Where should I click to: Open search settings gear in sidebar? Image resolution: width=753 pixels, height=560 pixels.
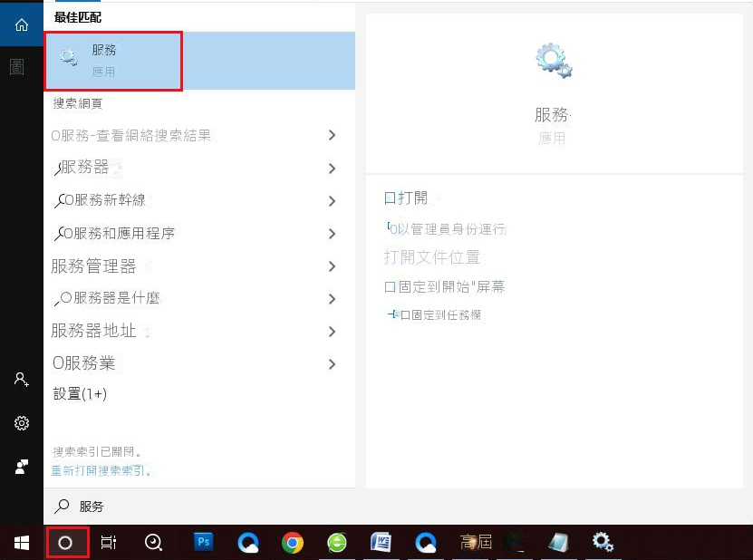click(22, 422)
